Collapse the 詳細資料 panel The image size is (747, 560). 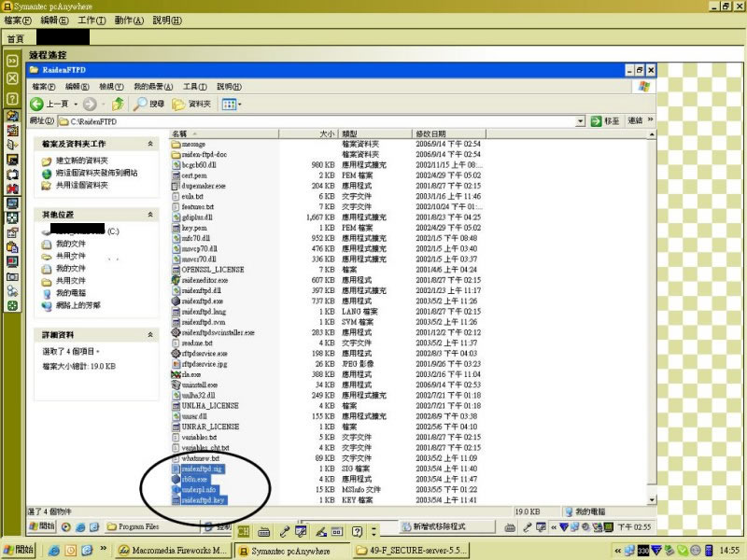150,335
